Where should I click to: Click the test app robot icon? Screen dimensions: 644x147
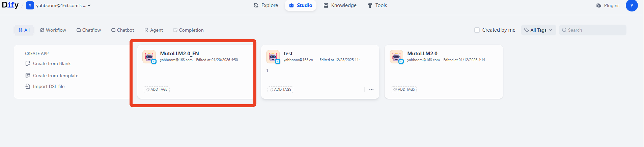pyautogui.click(x=273, y=57)
